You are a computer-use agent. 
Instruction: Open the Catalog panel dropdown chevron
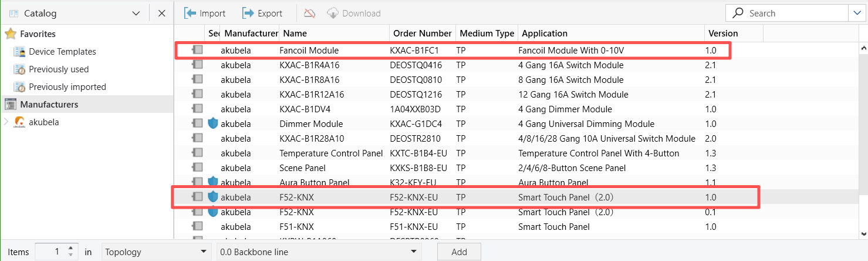(x=136, y=13)
